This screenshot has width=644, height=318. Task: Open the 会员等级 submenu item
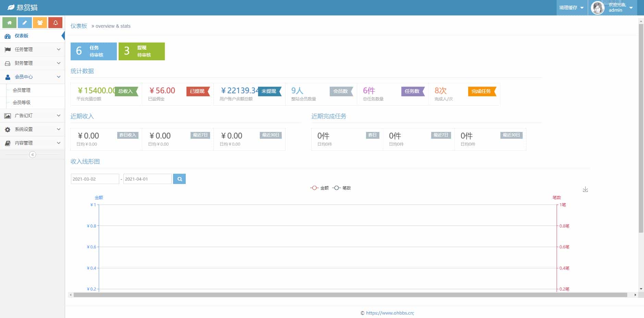pos(32,102)
